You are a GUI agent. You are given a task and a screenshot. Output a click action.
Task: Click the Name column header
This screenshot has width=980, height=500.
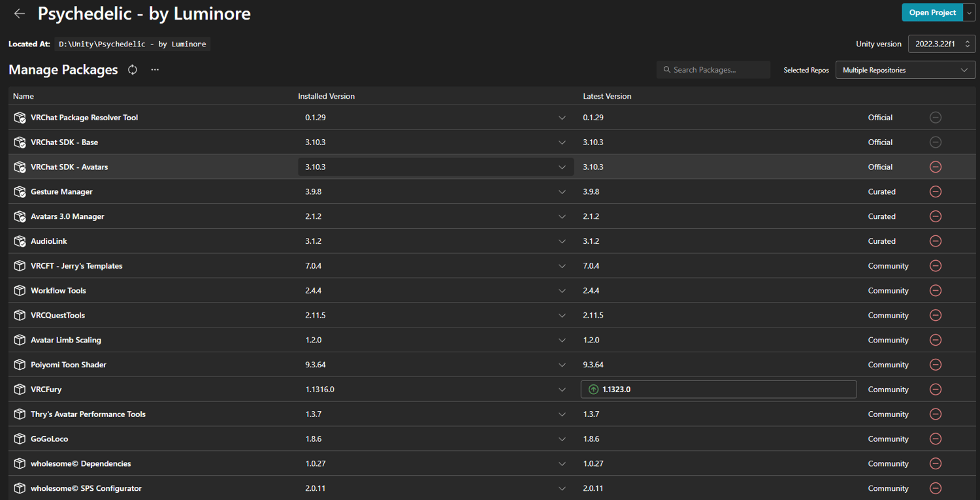click(x=24, y=96)
